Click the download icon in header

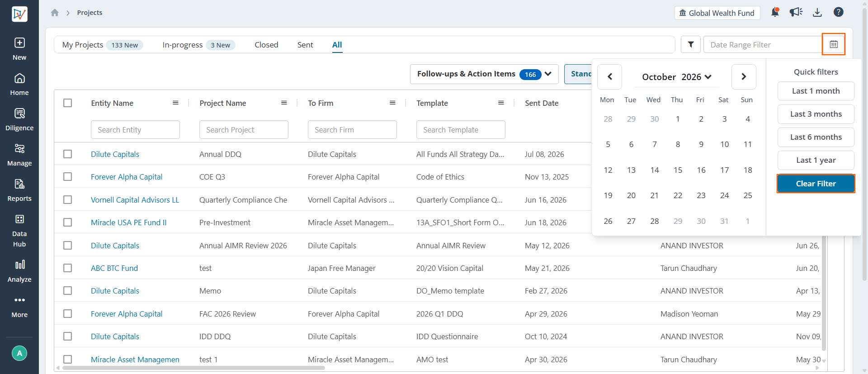(817, 12)
